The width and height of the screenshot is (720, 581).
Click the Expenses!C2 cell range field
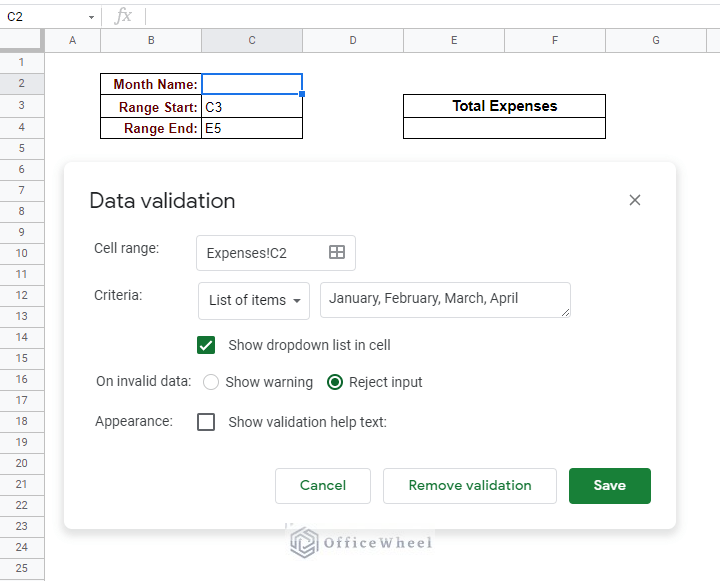click(262, 253)
